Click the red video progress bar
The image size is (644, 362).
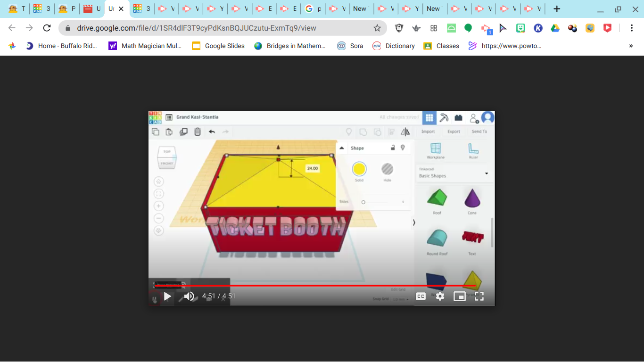(315, 286)
